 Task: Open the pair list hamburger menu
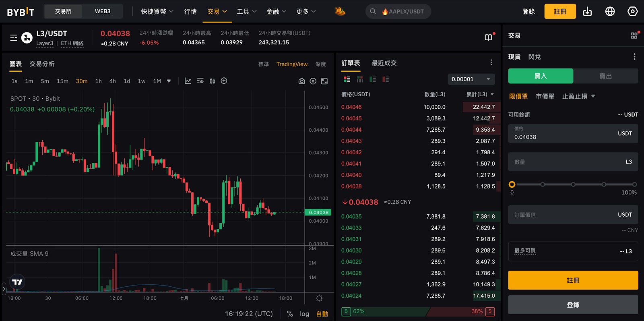(x=14, y=38)
